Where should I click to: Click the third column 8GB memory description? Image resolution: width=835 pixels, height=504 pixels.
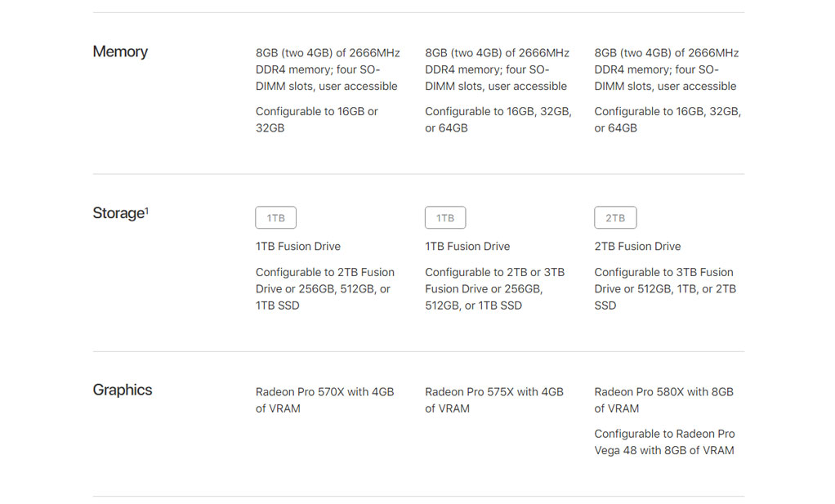coord(667,69)
